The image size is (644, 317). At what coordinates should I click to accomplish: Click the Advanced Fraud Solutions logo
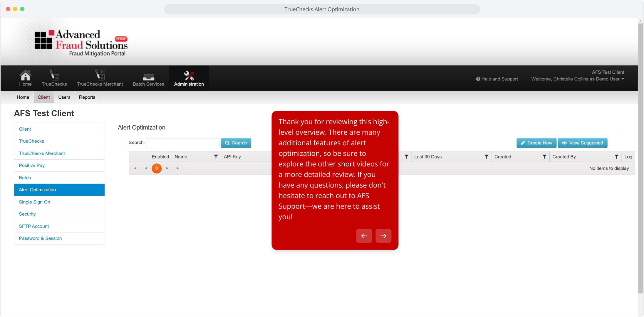(x=81, y=43)
